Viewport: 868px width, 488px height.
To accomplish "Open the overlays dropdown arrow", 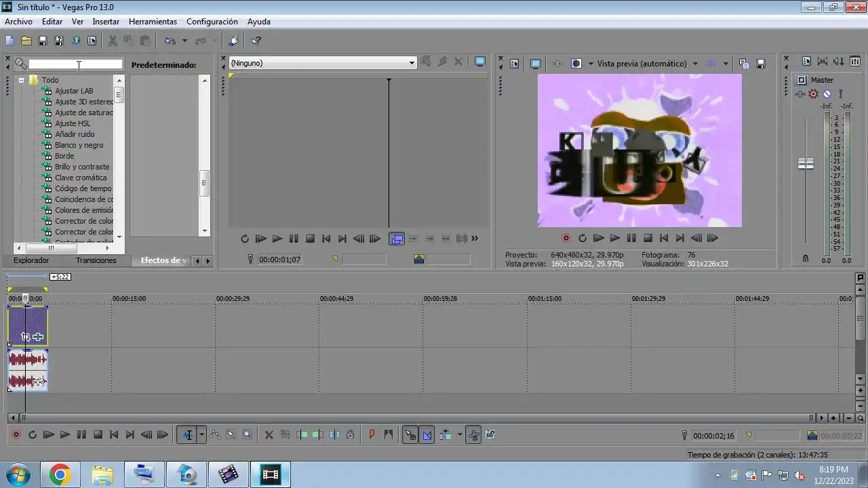I will coord(726,64).
